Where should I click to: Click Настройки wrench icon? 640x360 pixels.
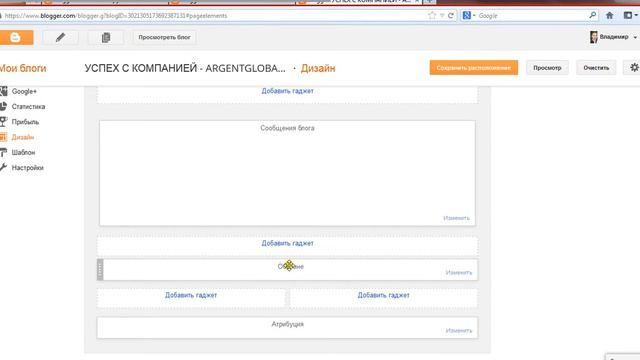(4, 167)
